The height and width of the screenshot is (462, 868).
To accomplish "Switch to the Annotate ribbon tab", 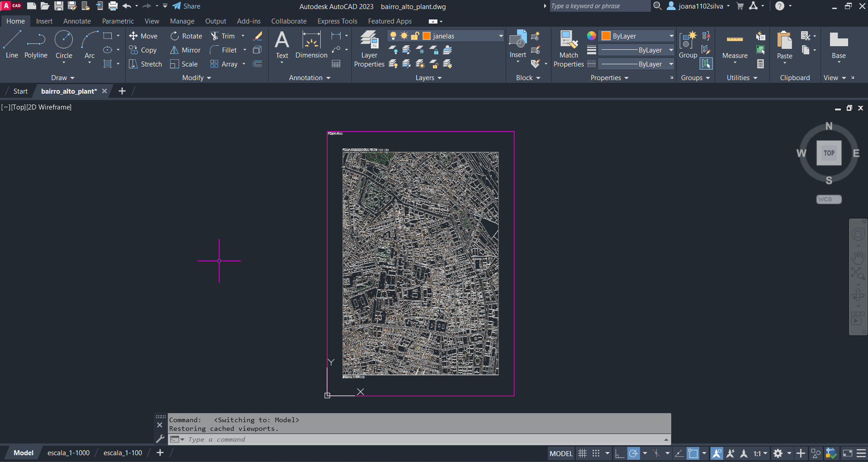I will (x=77, y=21).
